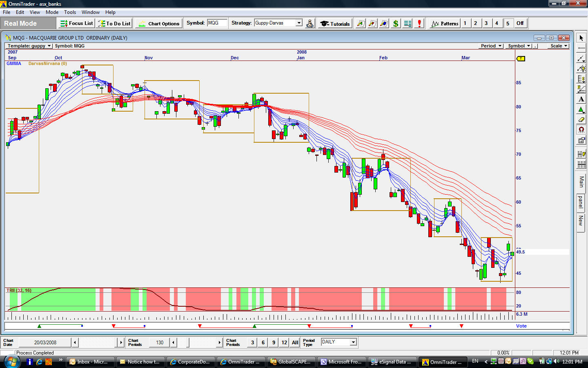Image resolution: width=588 pixels, height=368 pixels.
Task: Open the Period dropdown
Action: click(x=491, y=46)
